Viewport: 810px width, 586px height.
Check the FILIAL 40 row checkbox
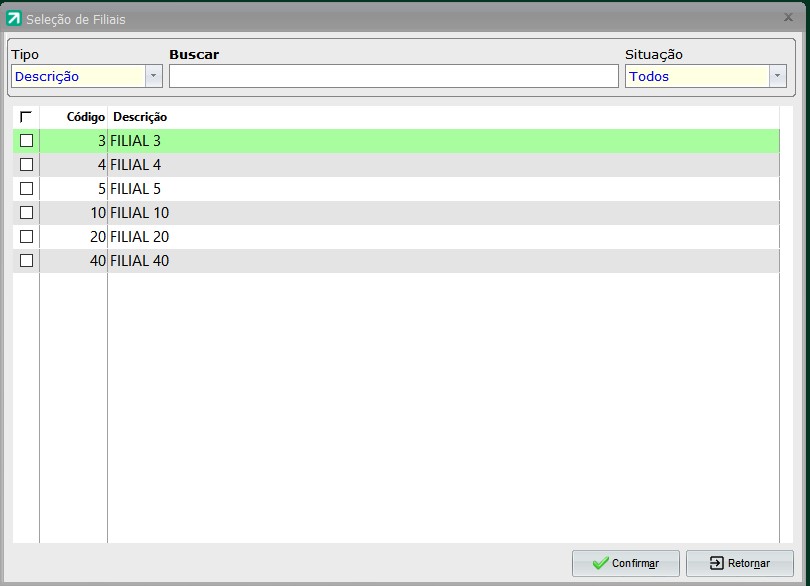pos(27,261)
